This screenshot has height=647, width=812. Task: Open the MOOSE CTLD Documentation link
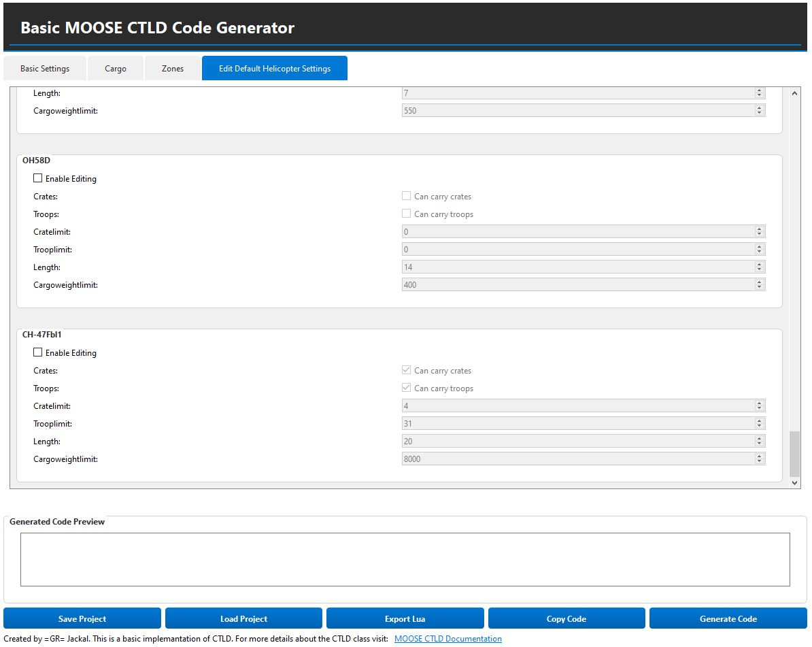pos(447,639)
